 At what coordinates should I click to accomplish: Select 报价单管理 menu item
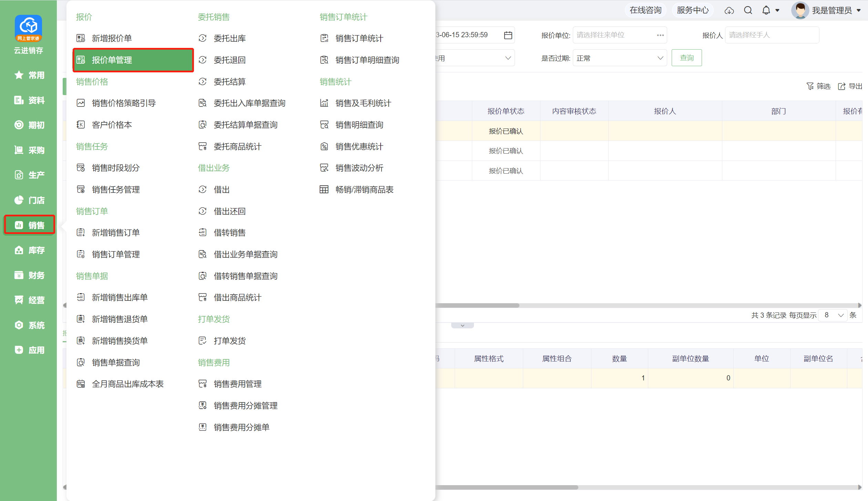[x=133, y=60]
